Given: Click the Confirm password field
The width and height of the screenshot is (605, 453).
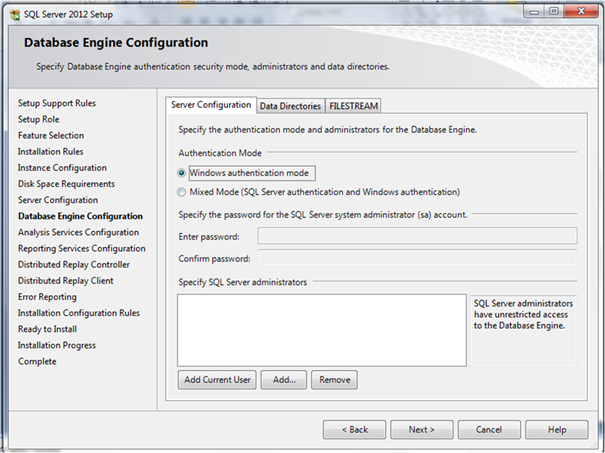Looking at the screenshot, I should coord(417,258).
